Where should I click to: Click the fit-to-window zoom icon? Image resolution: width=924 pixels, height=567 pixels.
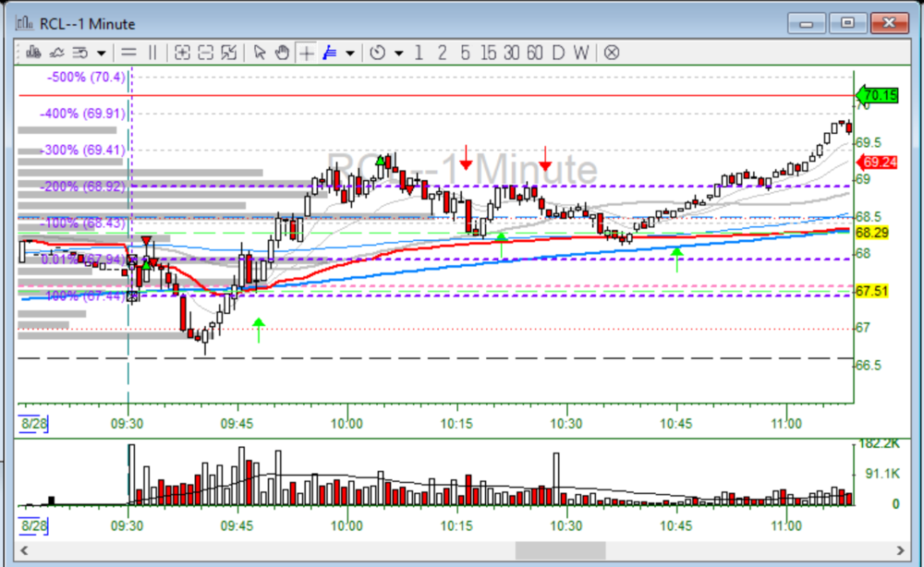[228, 53]
